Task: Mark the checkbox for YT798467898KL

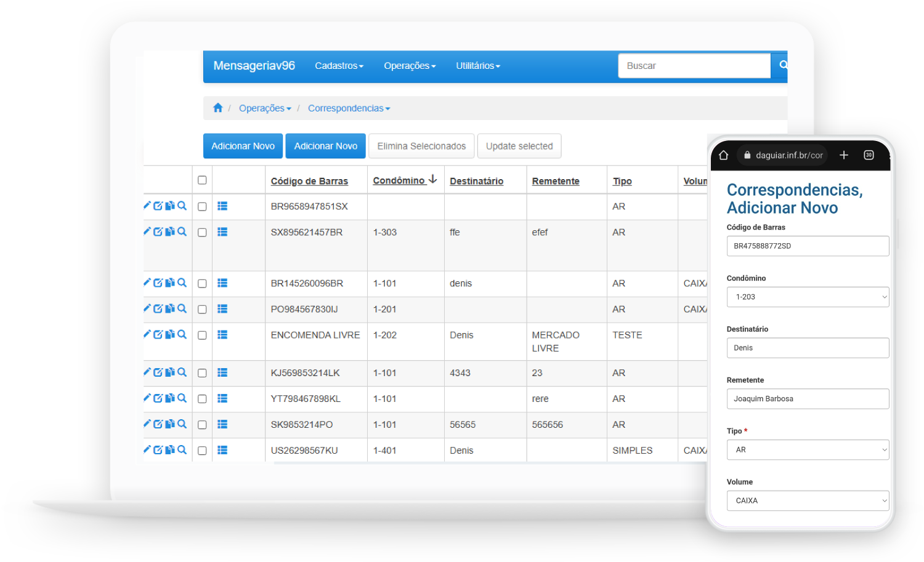Action: [202, 399]
